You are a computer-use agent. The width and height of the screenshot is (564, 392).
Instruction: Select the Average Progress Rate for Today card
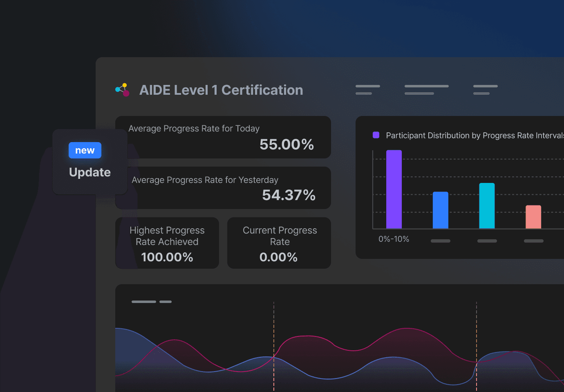coord(223,137)
